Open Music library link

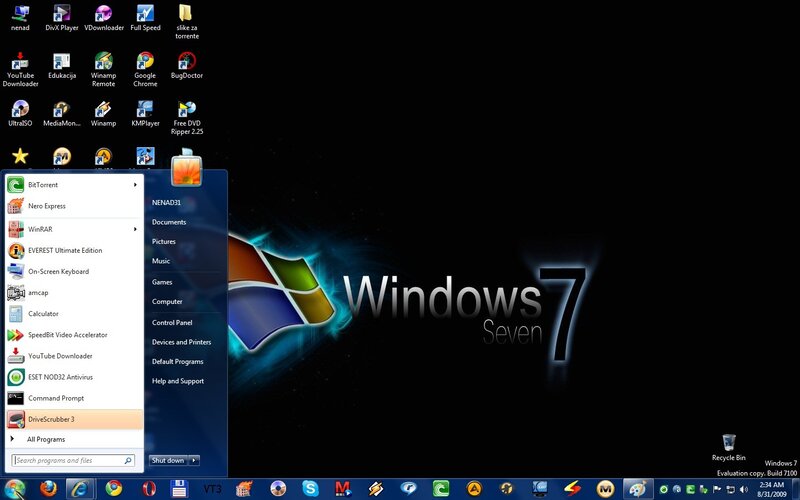click(x=161, y=261)
